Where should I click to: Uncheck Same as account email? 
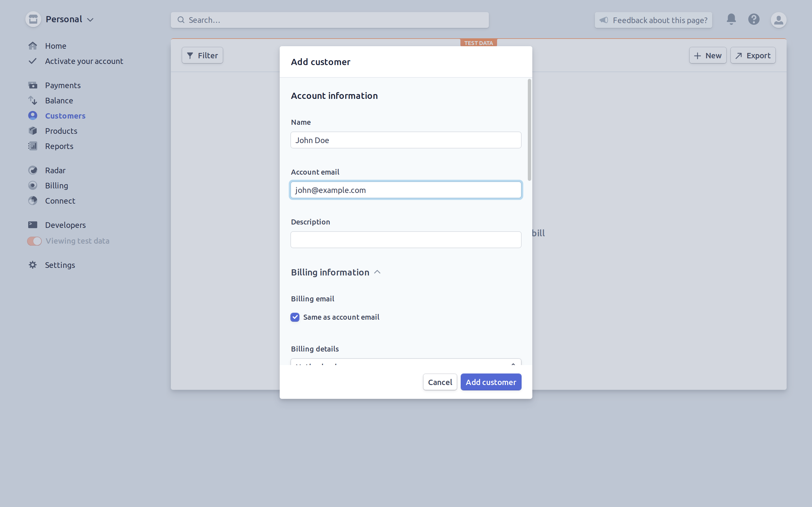pyautogui.click(x=295, y=317)
